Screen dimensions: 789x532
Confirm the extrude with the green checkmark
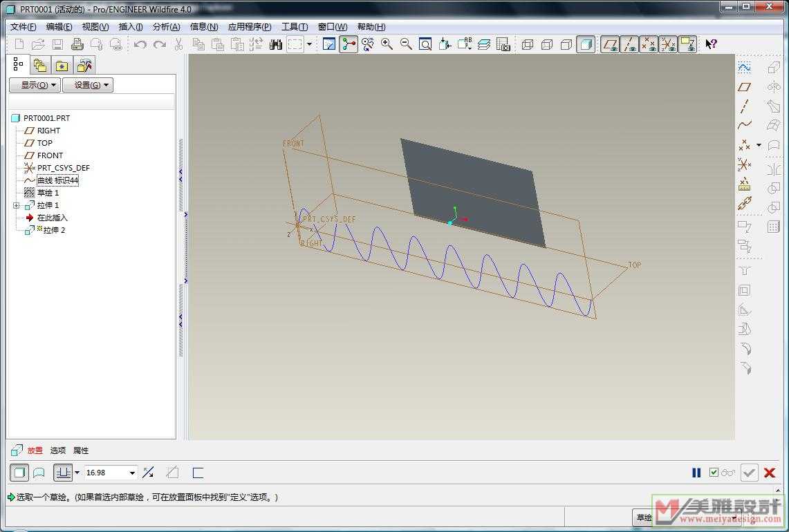[750, 473]
